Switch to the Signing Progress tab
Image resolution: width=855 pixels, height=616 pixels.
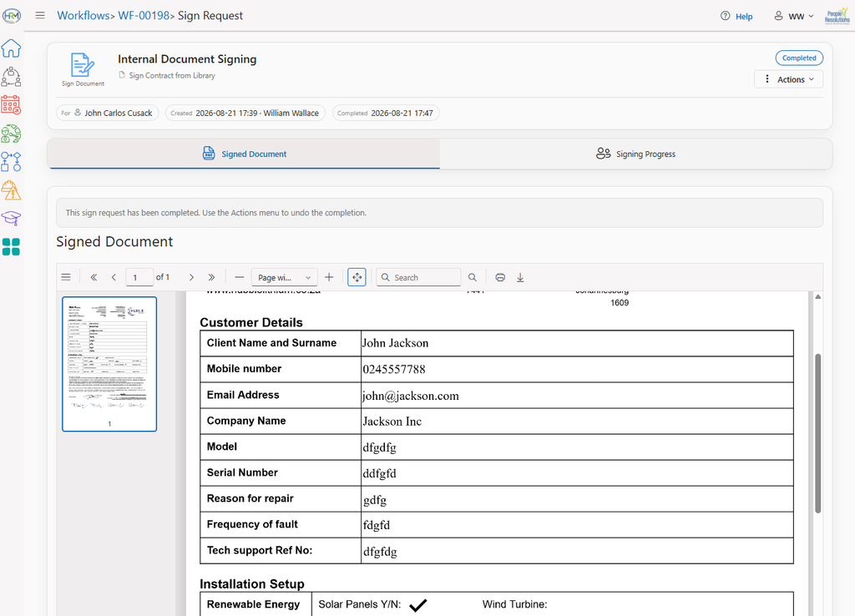(635, 154)
